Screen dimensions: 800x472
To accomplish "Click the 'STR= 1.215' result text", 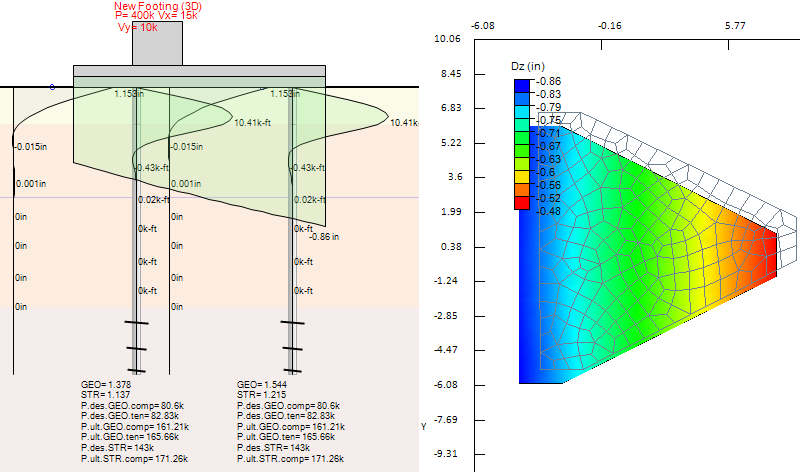I will 261,394.
